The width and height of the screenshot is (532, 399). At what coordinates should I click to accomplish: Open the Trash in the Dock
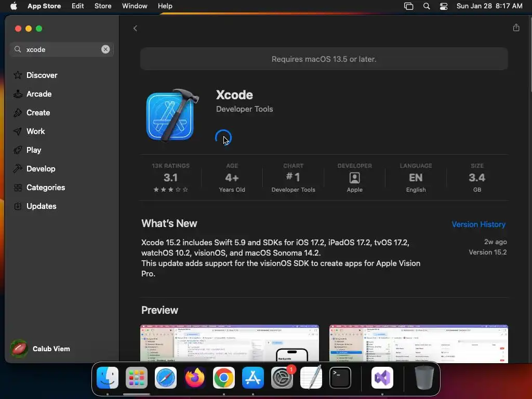pyautogui.click(x=424, y=378)
